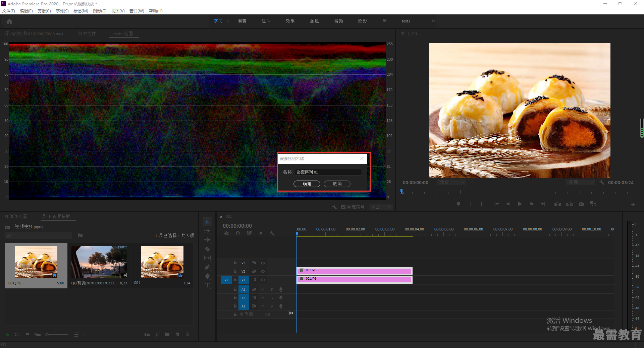Toggle timeline snapping magnet icon
Screen dimensions: 644x348
[238, 233]
